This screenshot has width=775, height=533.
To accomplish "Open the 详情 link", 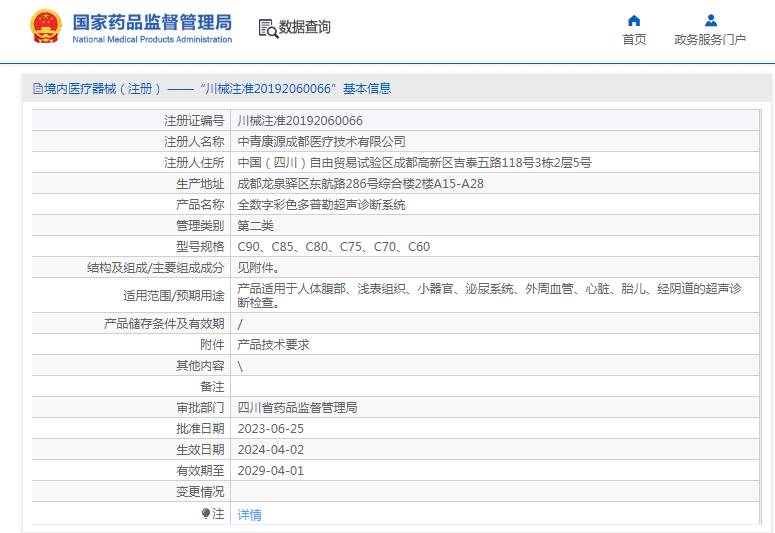I will [x=250, y=515].
